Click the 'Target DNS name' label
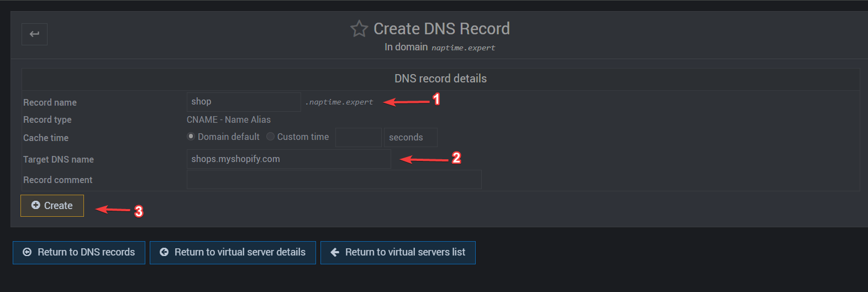The height and width of the screenshot is (292, 868). click(59, 159)
